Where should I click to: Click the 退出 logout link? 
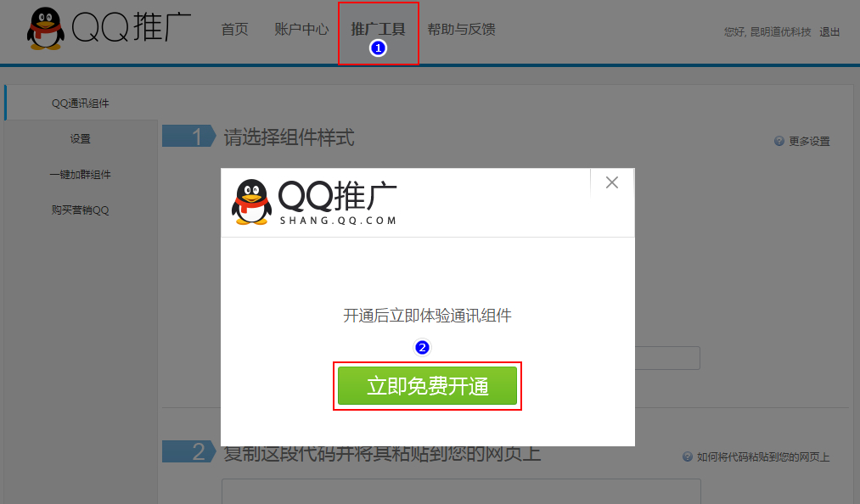tap(829, 31)
